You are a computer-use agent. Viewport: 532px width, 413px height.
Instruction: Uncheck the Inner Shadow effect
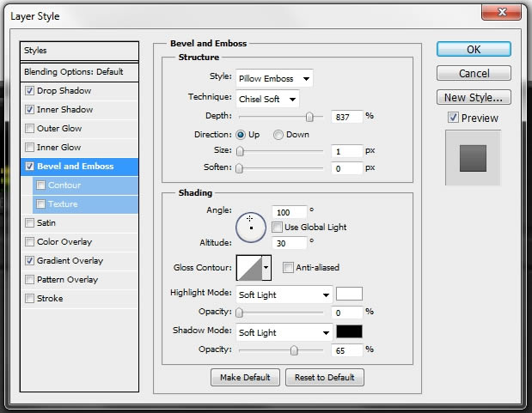click(x=29, y=110)
